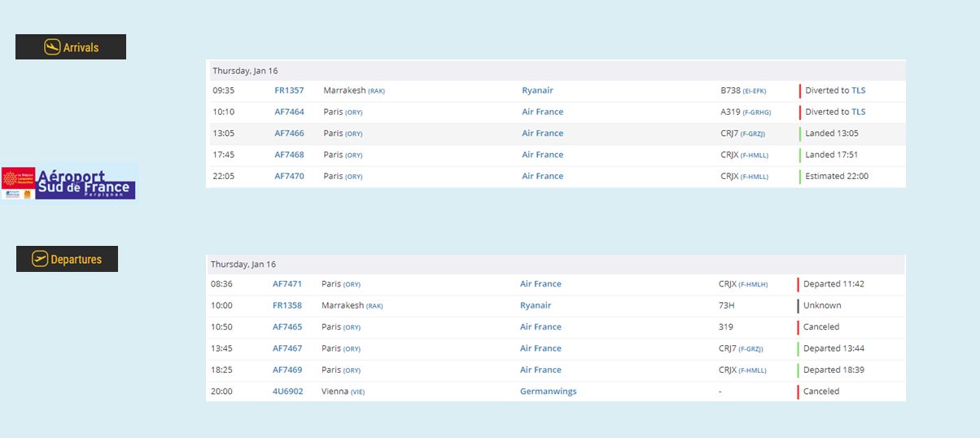Click the 20:00 departure time
Screen dimensions: 980x438
[x=221, y=391]
